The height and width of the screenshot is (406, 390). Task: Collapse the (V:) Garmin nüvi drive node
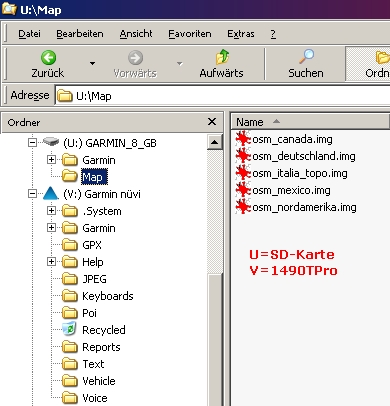point(33,194)
